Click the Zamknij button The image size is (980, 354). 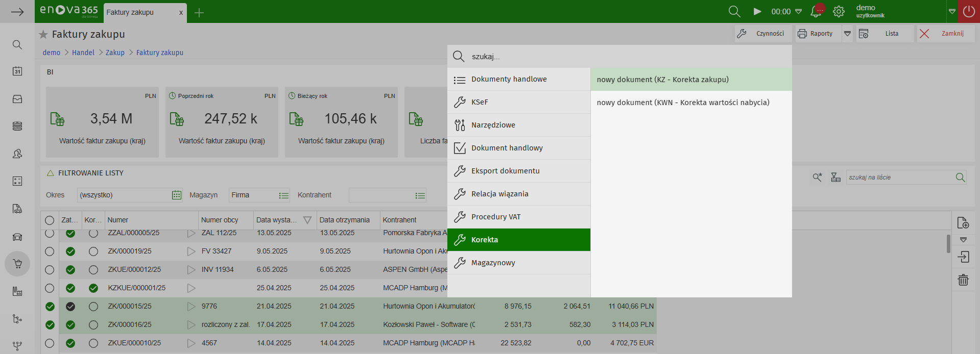(x=945, y=34)
